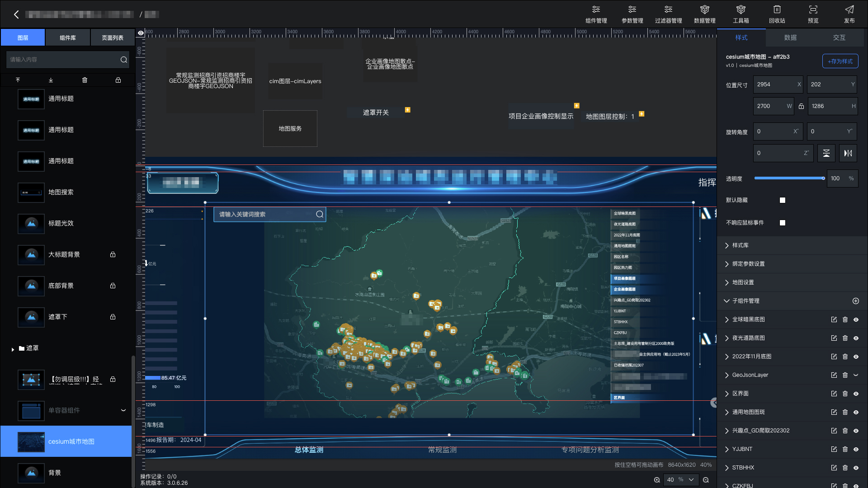Open 回收站 from top toolbar
868x488 pixels.
tap(777, 14)
